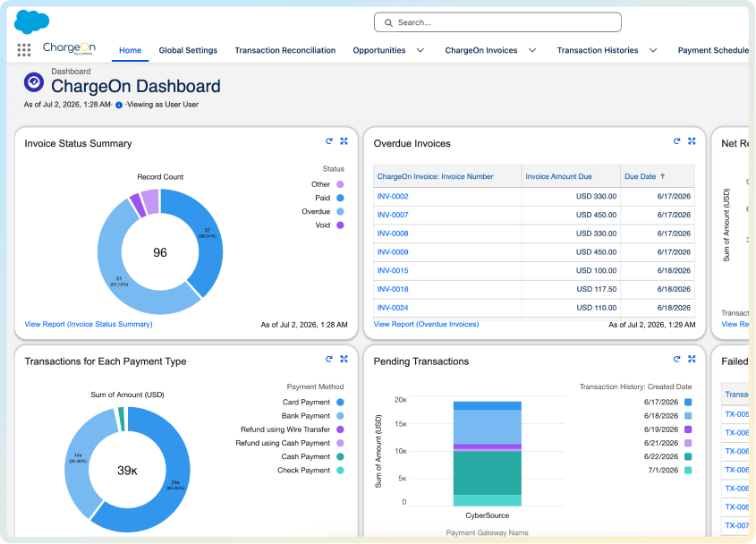This screenshot has width=756, height=544.
Task: Refresh Transactions for Each Payment Type widget
Action: (329, 359)
